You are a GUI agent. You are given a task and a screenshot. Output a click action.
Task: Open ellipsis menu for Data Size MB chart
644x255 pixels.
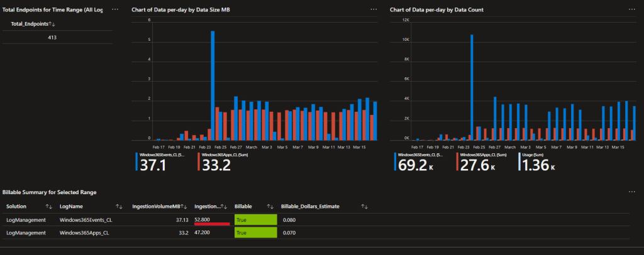374,9
